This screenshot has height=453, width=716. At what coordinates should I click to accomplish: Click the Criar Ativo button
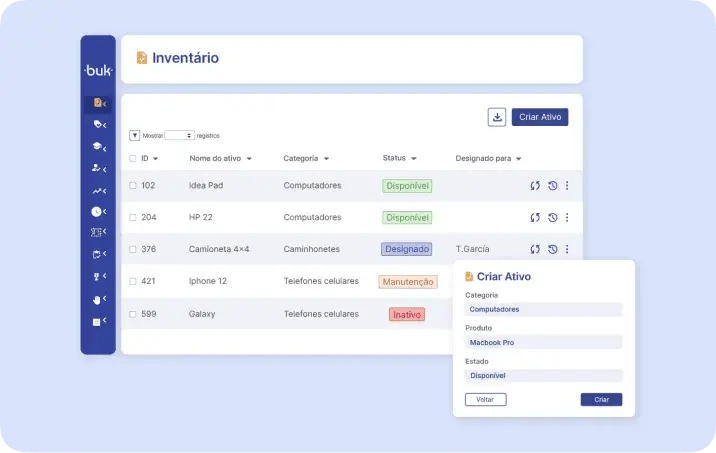[x=540, y=117]
